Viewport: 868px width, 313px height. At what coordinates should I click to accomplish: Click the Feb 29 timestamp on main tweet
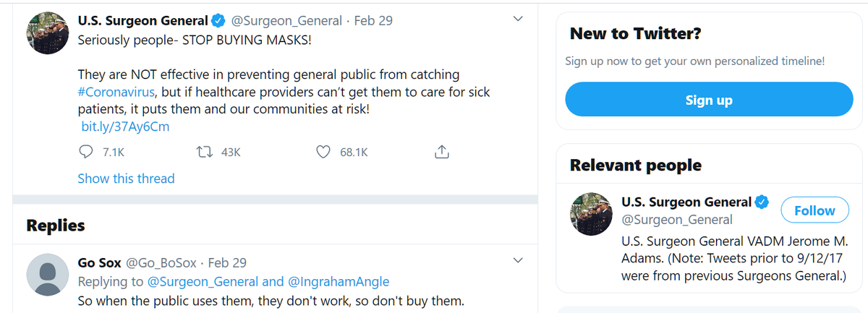373,21
